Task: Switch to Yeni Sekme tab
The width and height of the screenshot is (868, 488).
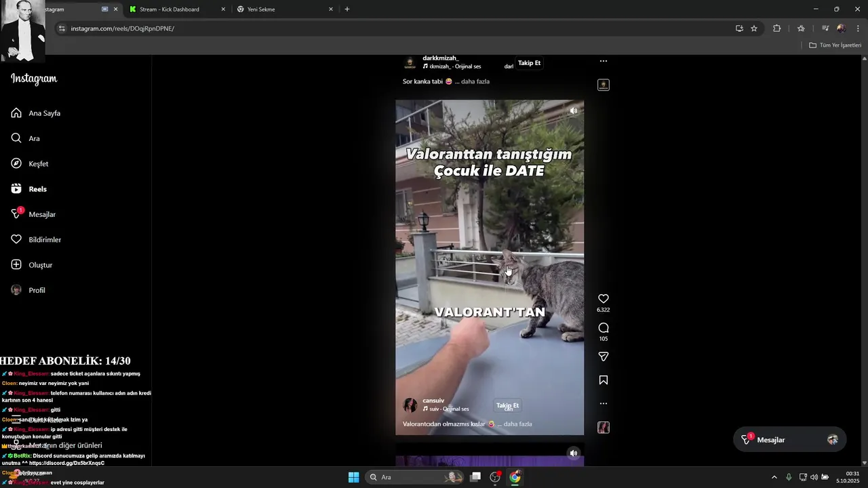Action: tap(261, 9)
